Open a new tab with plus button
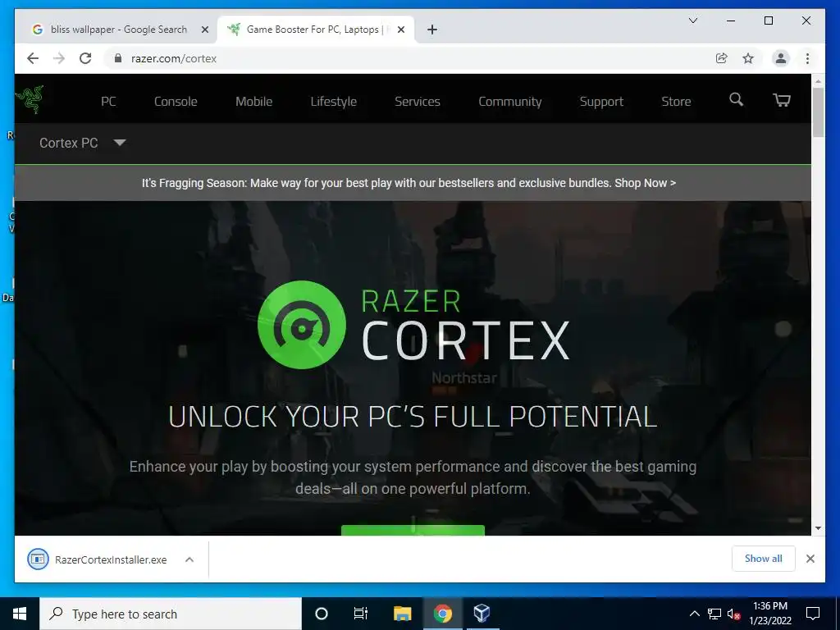840x630 pixels. click(432, 30)
